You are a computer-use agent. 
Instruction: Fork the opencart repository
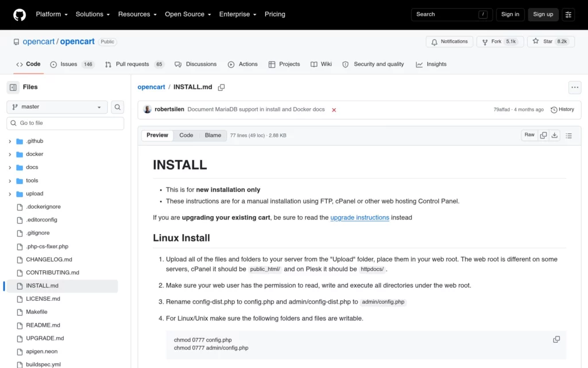point(500,41)
